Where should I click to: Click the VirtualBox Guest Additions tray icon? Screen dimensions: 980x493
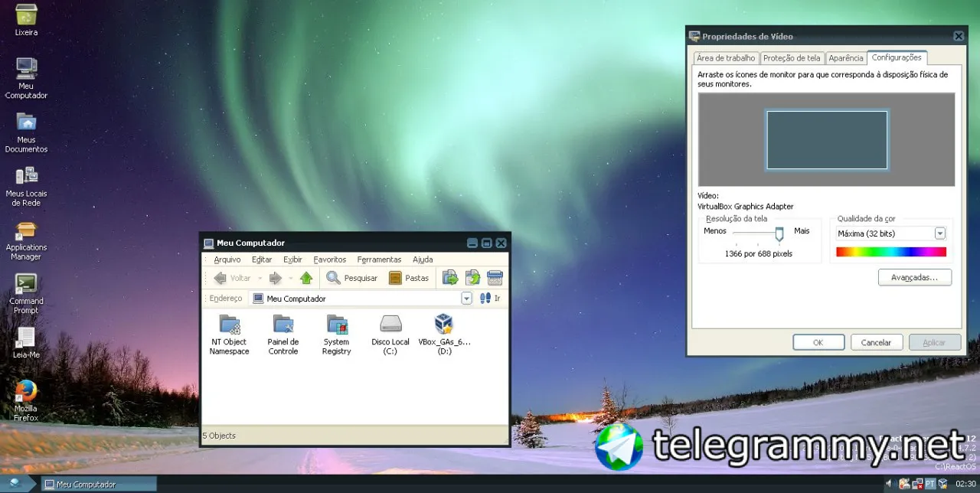tap(943, 484)
